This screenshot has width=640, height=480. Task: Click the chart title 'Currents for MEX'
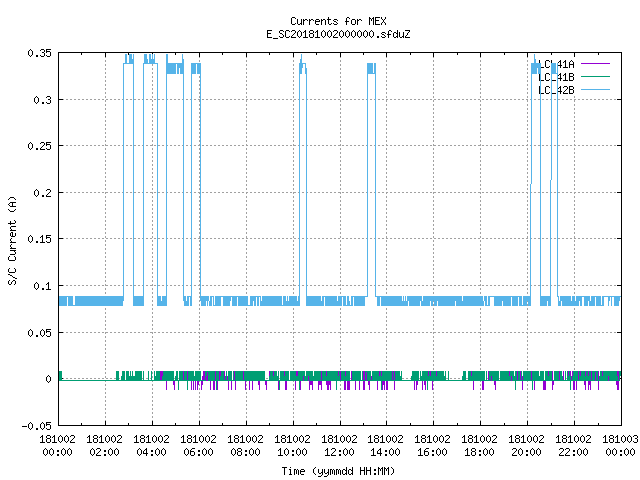[x=338, y=21]
